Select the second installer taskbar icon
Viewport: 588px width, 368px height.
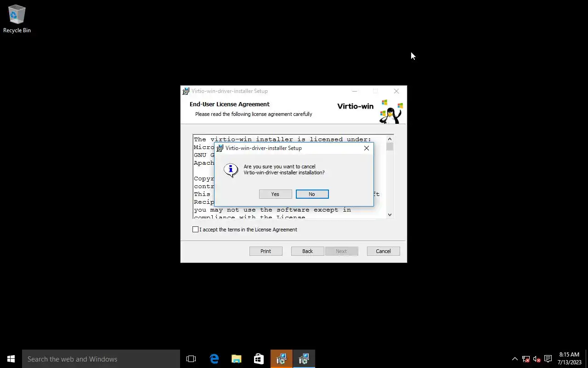[x=304, y=359]
